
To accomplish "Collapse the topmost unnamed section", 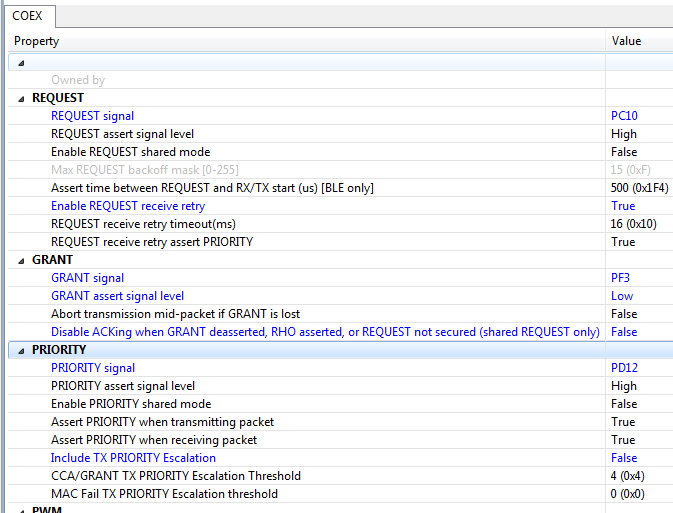I will [22, 62].
